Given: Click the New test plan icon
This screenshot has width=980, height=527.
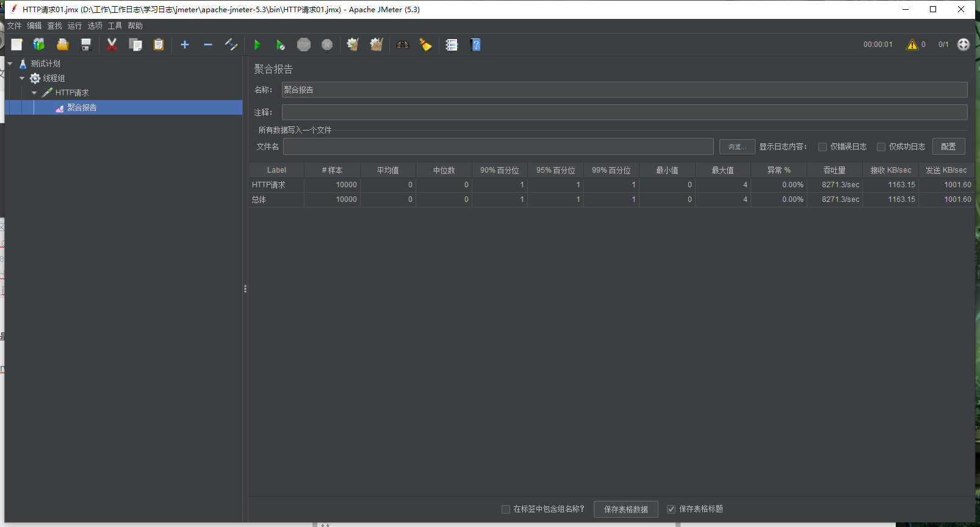Looking at the screenshot, I should click(16, 45).
